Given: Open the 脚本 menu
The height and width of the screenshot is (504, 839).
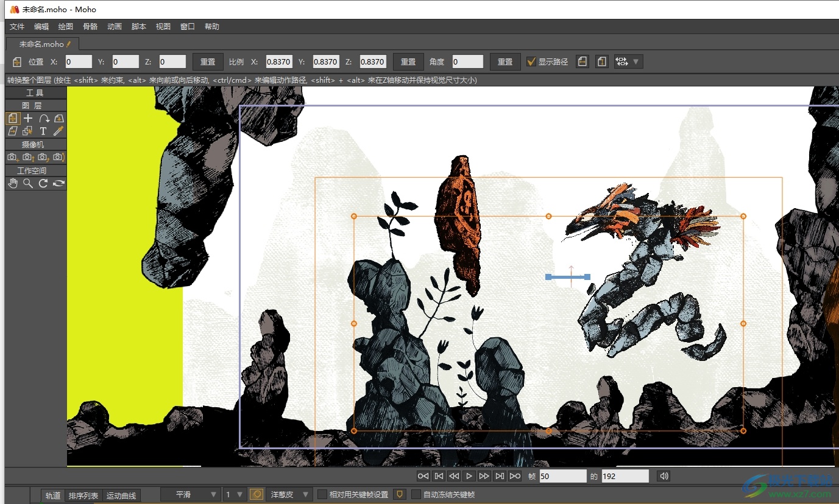Looking at the screenshot, I should (x=139, y=27).
